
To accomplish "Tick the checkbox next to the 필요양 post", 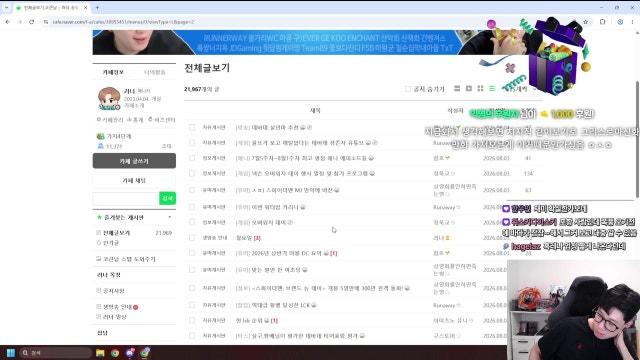I will 192,238.
